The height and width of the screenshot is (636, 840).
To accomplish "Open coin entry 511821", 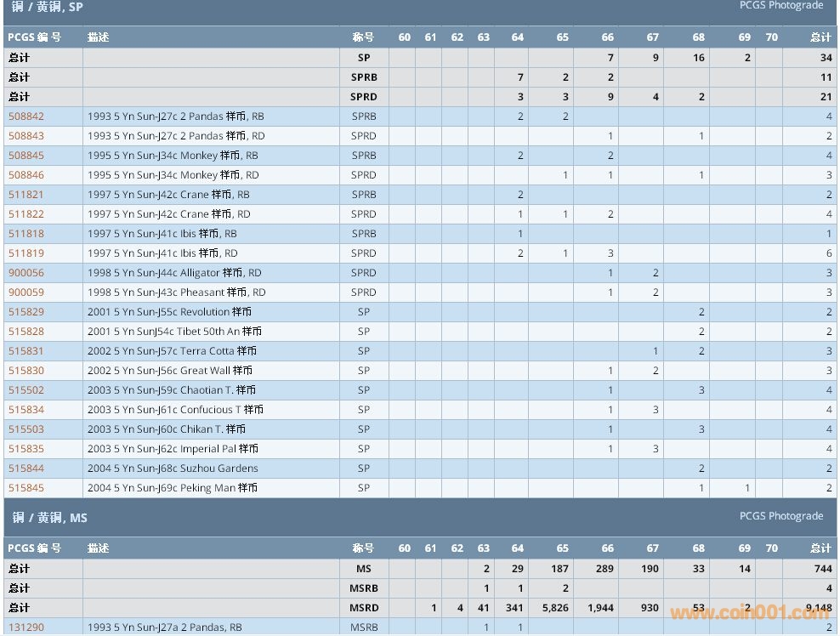I will tap(26, 195).
